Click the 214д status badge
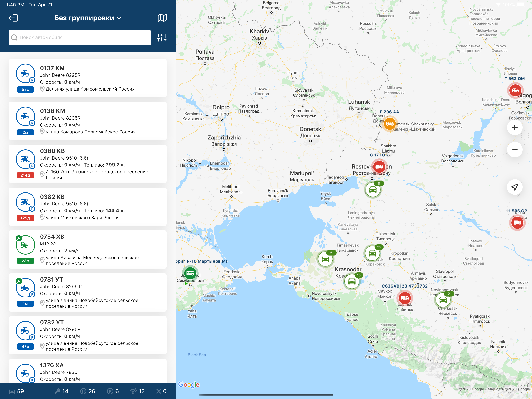The width and height of the screenshot is (532, 399). (x=25, y=175)
